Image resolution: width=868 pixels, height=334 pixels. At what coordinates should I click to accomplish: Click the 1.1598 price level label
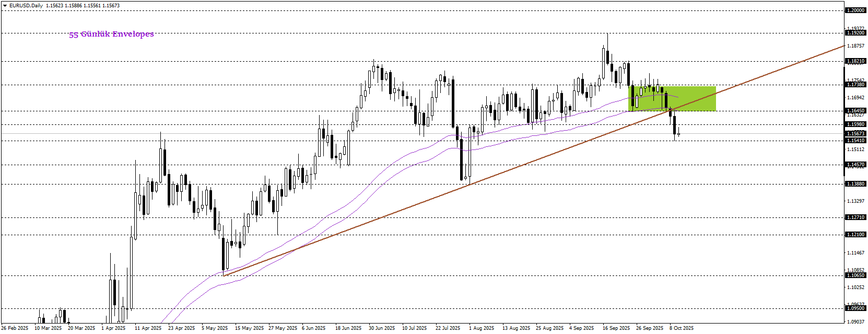[x=855, y=124]
